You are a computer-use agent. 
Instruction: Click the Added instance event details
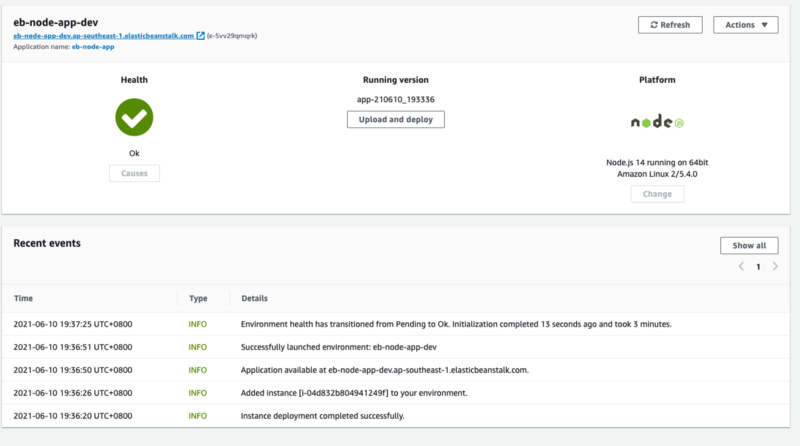point(354,393)
